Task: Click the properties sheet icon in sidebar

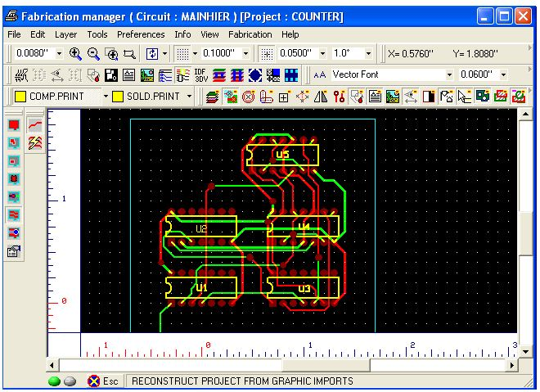Action: click(x=14, y=251)
